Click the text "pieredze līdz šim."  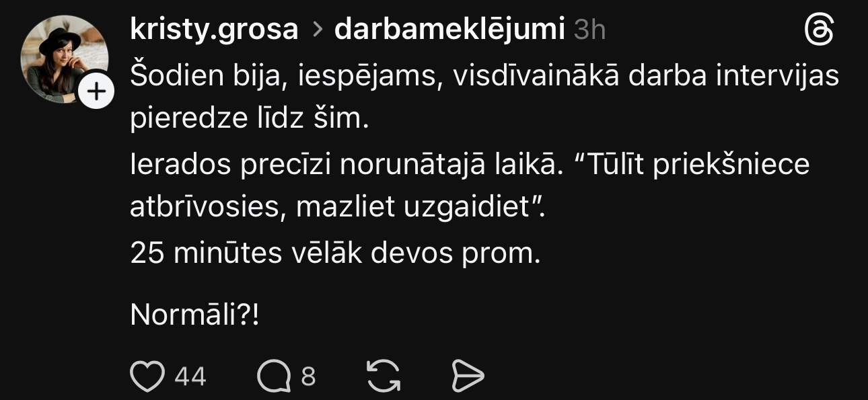coord(249,120)
